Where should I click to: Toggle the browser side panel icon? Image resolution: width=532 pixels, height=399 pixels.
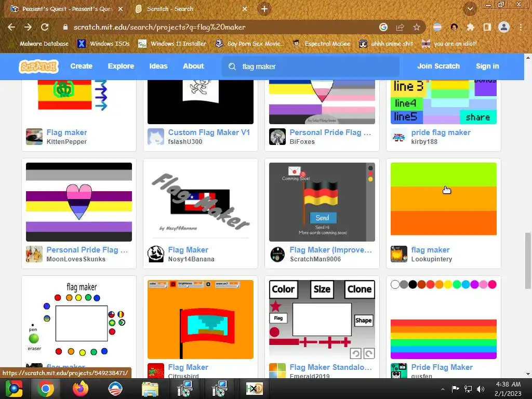pos(487,27)
